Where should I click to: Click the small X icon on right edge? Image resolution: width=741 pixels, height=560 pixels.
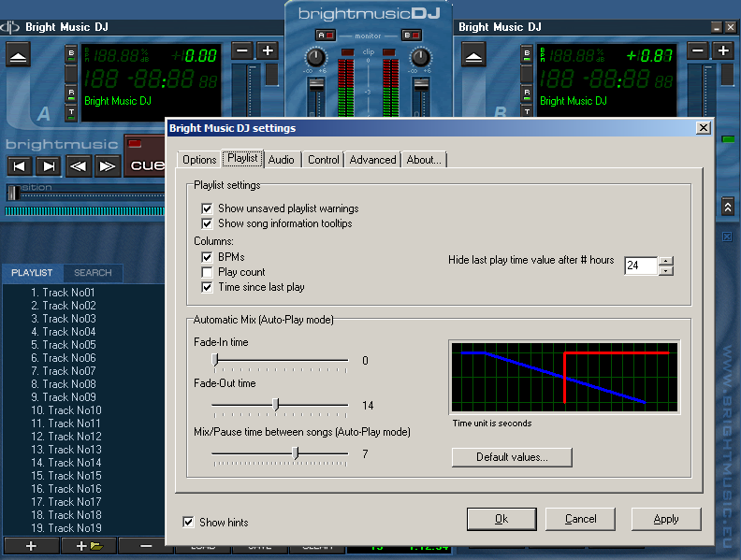point(727,237)
